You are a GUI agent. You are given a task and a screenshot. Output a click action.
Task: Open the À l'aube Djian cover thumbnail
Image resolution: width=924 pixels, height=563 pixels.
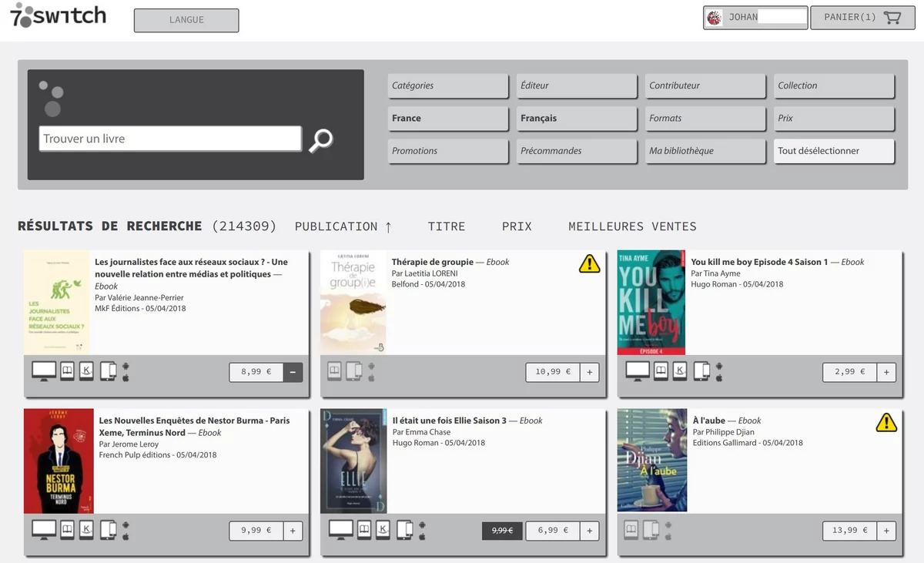652,461
